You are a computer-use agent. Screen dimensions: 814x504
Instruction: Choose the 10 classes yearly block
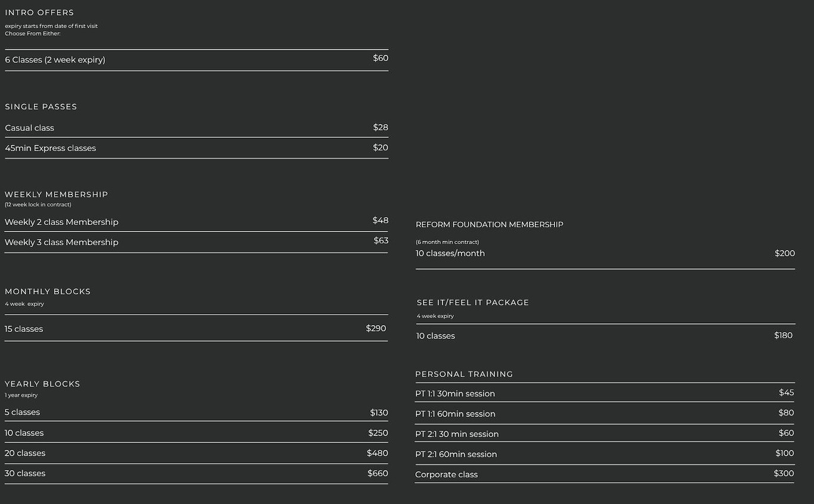tap(197, 432)
